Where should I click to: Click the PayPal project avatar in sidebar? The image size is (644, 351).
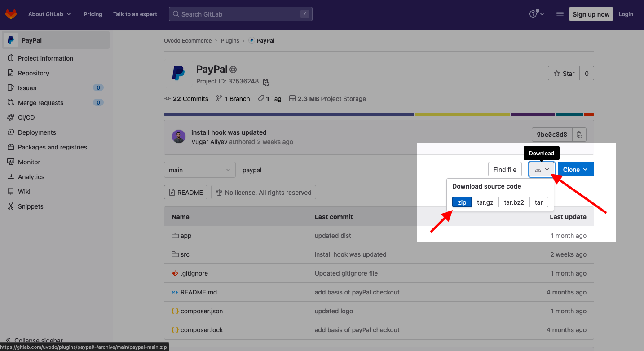coord(11,40)
